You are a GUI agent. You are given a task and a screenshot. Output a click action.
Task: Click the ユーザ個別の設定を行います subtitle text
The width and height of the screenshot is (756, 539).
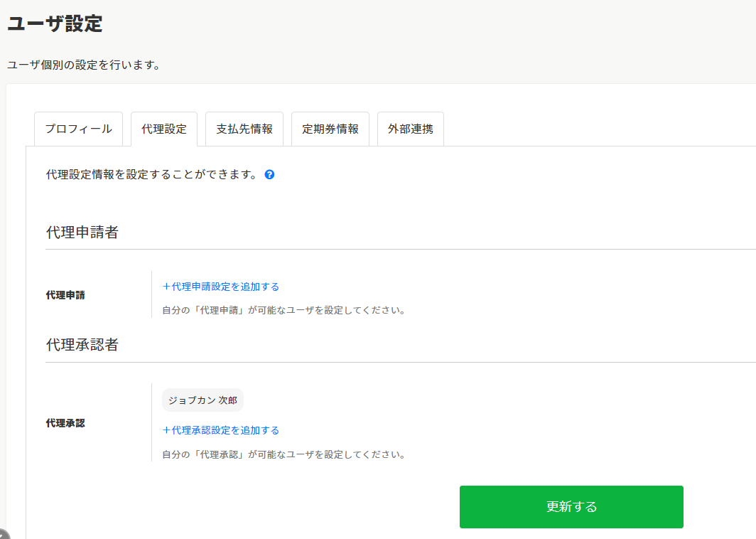coord(83,65)
